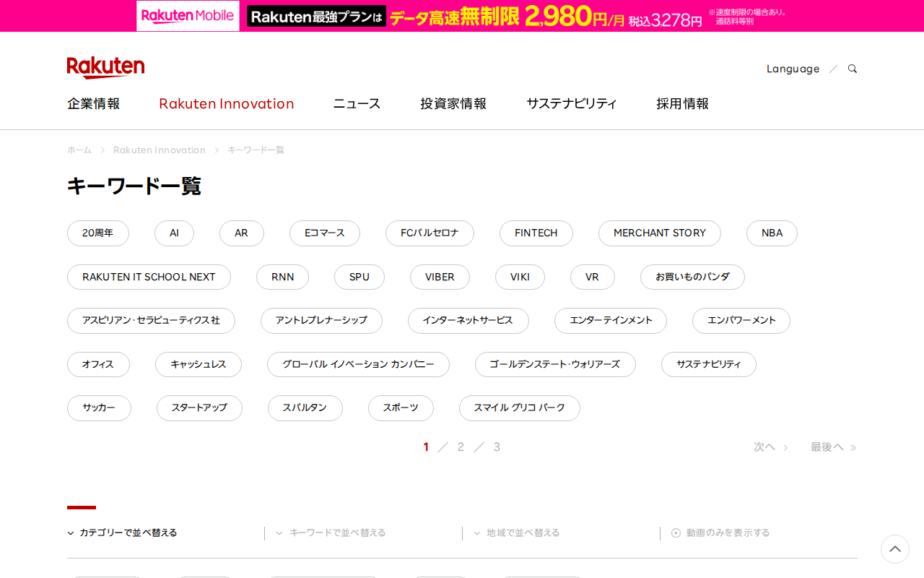Open the Rakuten Mobile banner ad
The width and height of the screenshot is (924, 578).
pyautogui.click(x=462, y=16)
